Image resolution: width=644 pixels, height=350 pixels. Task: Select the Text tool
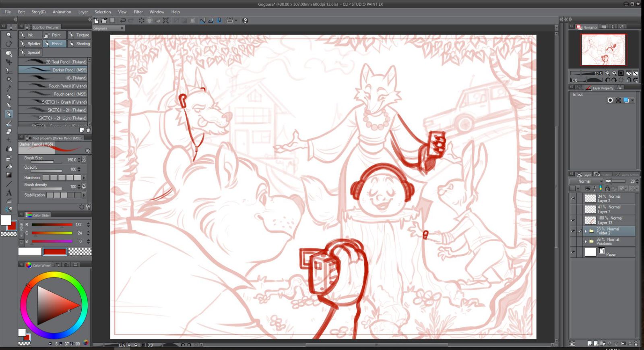coord(8,193)
